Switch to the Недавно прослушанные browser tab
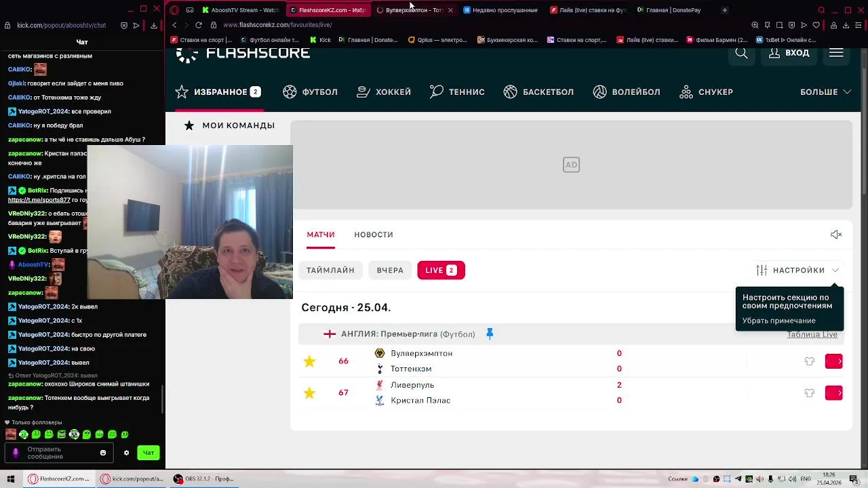Screen dimensions: 868x488 point(500,10)
